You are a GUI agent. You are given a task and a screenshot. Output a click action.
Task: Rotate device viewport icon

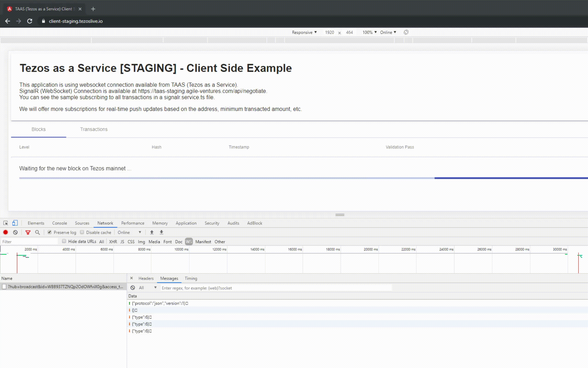click(x=406, y=32)
